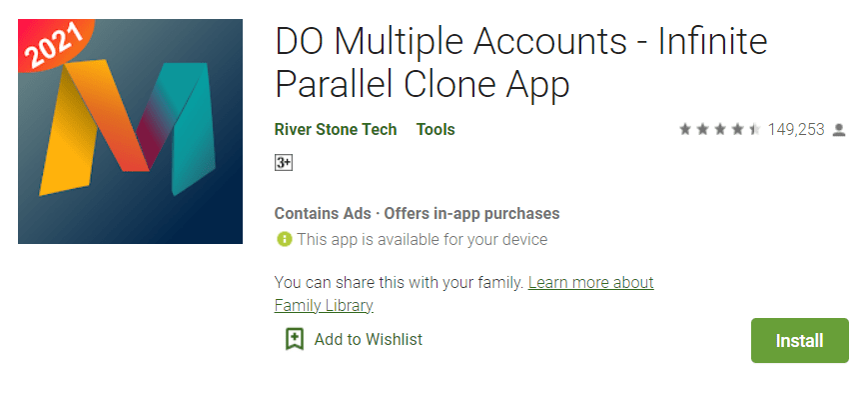The width and height of the screenshot is (868, 399).
Task: Open Learn more about Family Library link
Action: click(x=463, y=294)
